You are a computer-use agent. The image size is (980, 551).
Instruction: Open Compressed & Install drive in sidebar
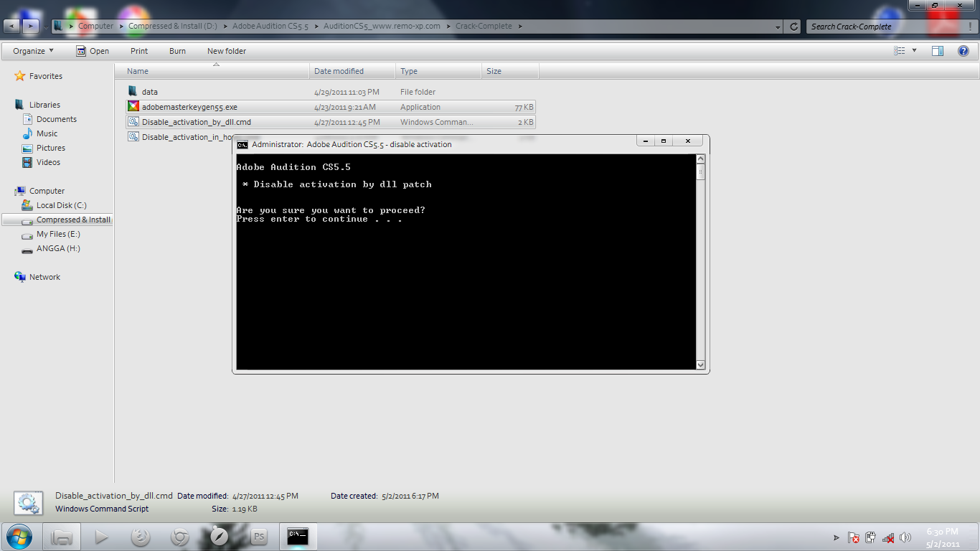pos(57,220)
